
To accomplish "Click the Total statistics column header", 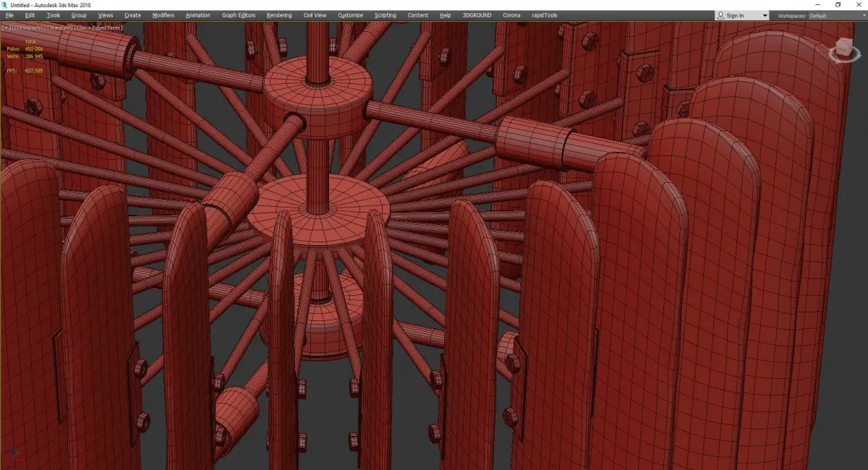I will click(30, 42).
